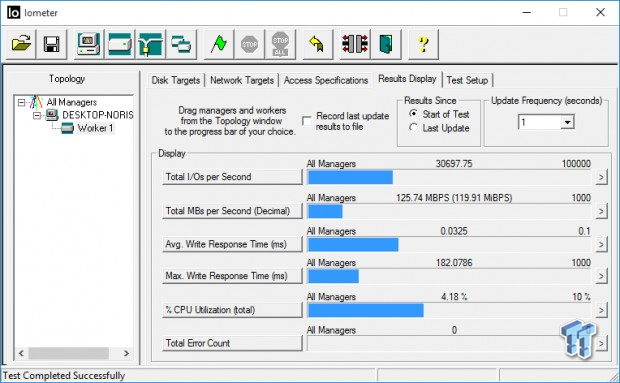Image resolution: width=620 pixels, height=383 pixels.
Task: Click the All Managers topology icon
Action: pos(36,102)
